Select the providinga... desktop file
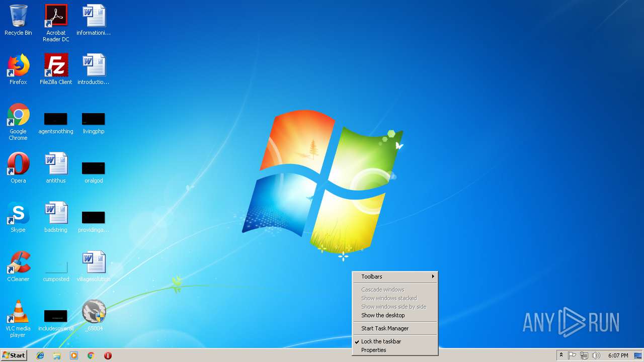Viewport: 644px width, 362px height. tap(94, 221)
